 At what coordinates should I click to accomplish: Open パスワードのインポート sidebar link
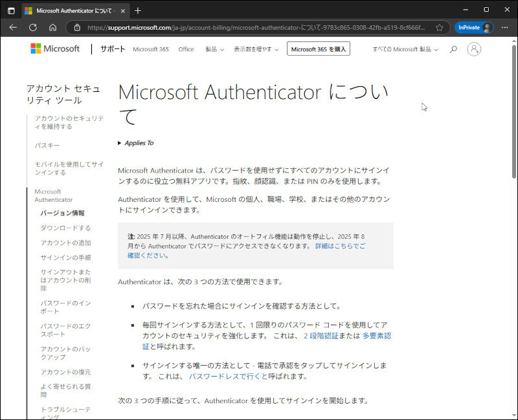(66, 307)
